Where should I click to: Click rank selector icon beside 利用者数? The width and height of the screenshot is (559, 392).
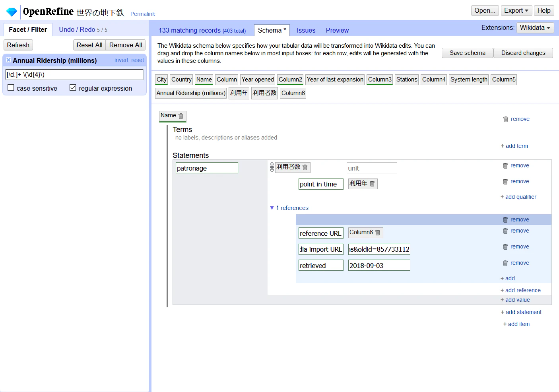tap(272, 167)
